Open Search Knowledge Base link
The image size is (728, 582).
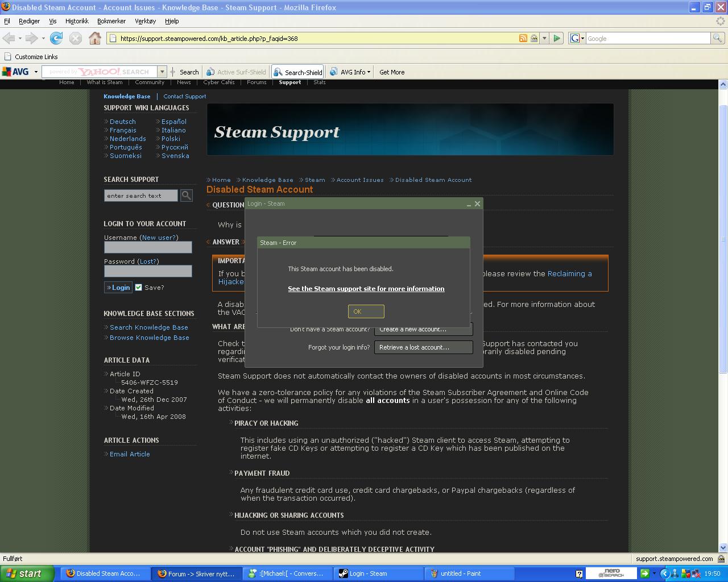pos(148,327)
